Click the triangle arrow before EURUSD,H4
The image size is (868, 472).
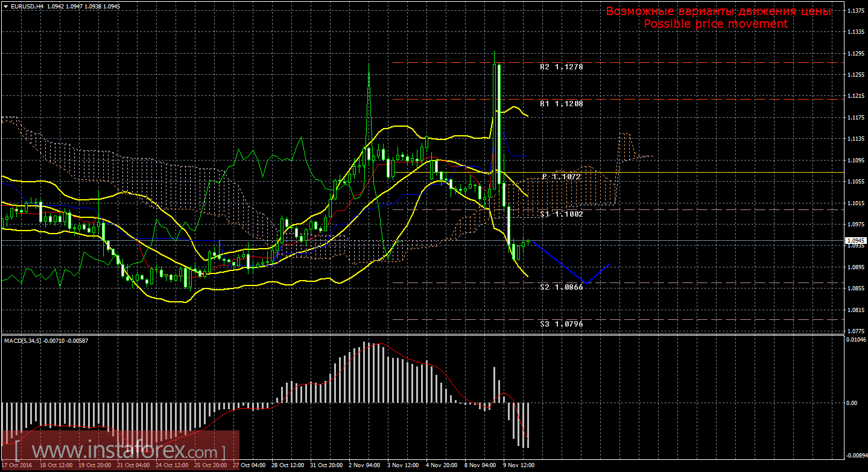[x=5, y=6]
